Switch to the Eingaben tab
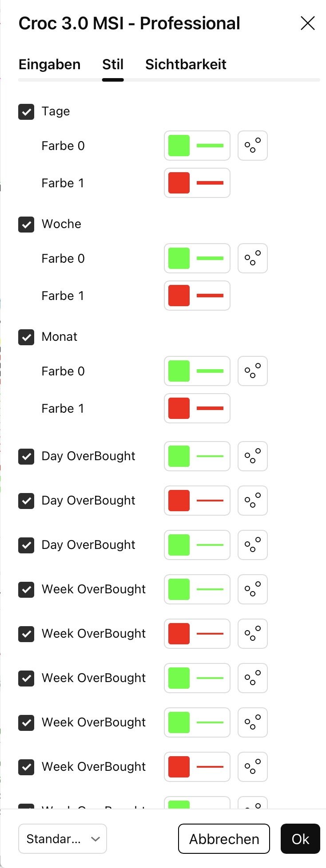 click(49, 64)
